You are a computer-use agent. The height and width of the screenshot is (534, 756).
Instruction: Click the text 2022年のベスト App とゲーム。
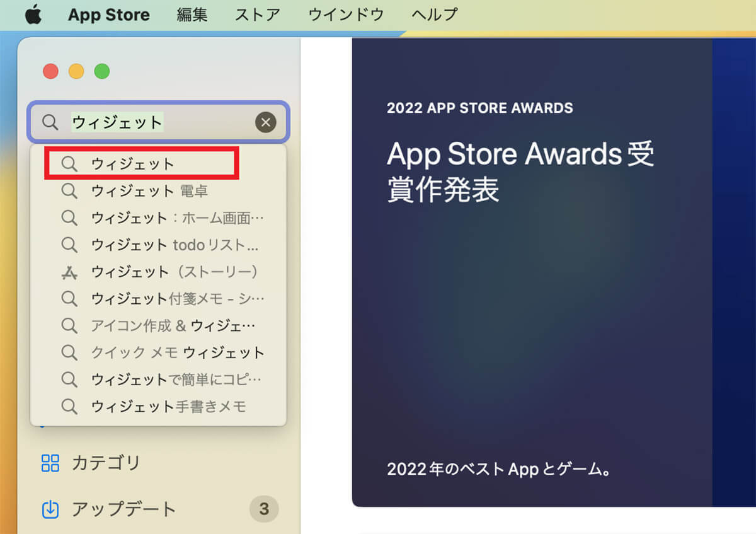tap(499, 470)
